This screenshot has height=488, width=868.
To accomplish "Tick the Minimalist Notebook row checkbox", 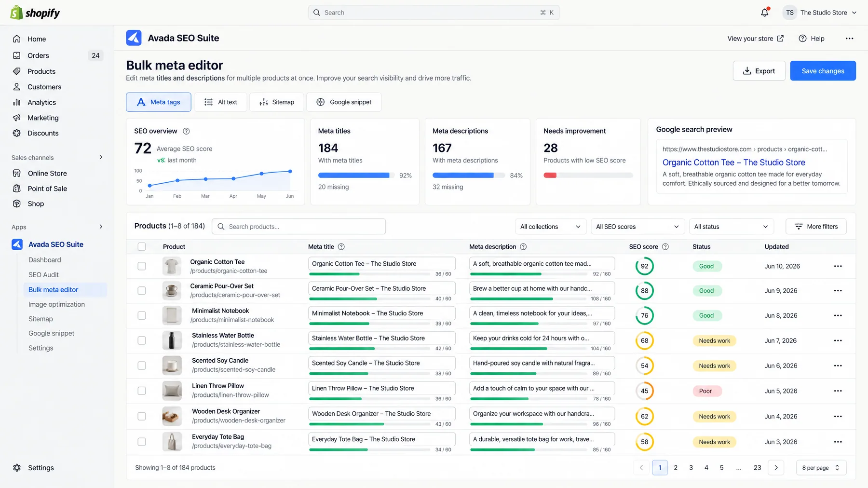I will coord(142,315).
